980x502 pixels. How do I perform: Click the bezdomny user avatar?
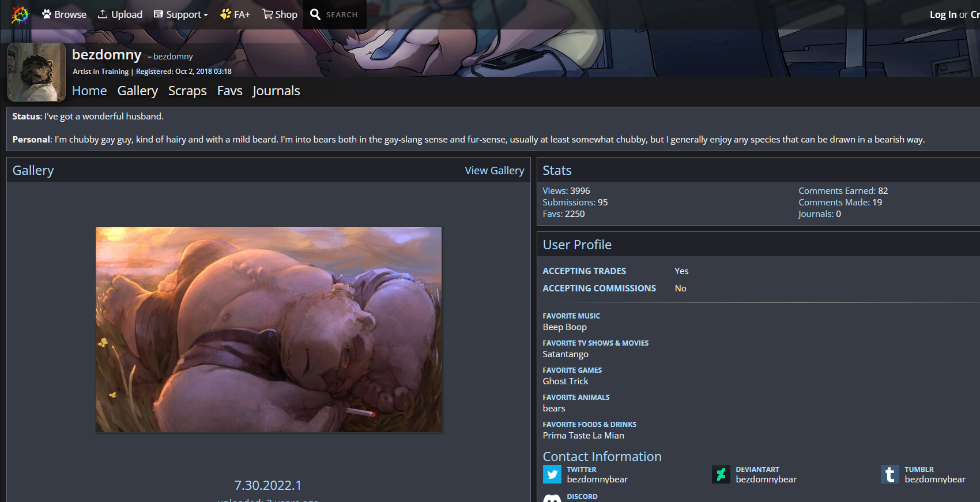pyautogui.click(x=36, y=72)
